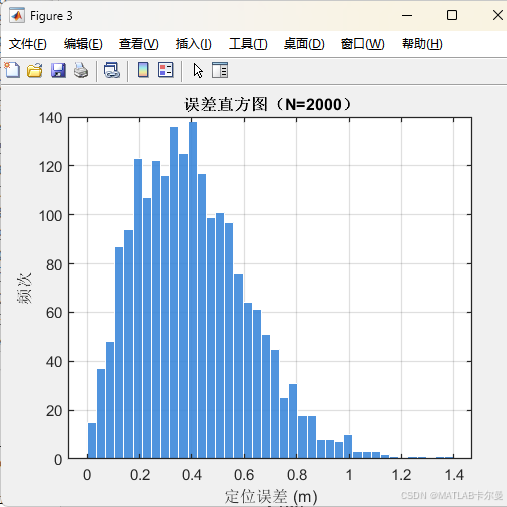Insert a legend via the toolbar icon
Viewport: 507px width, 507px height.
tap(166, 70)
